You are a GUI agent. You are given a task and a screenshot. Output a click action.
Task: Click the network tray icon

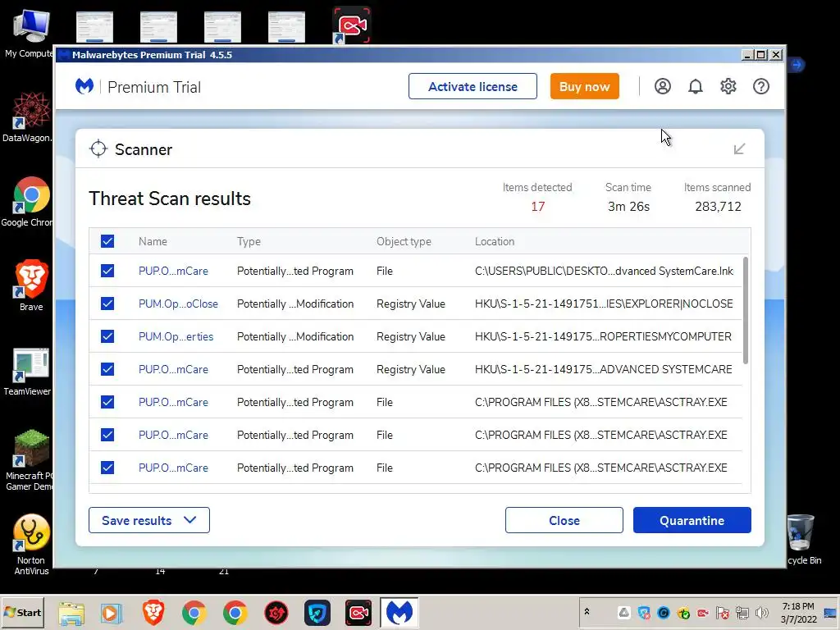(x=742, y=612)
